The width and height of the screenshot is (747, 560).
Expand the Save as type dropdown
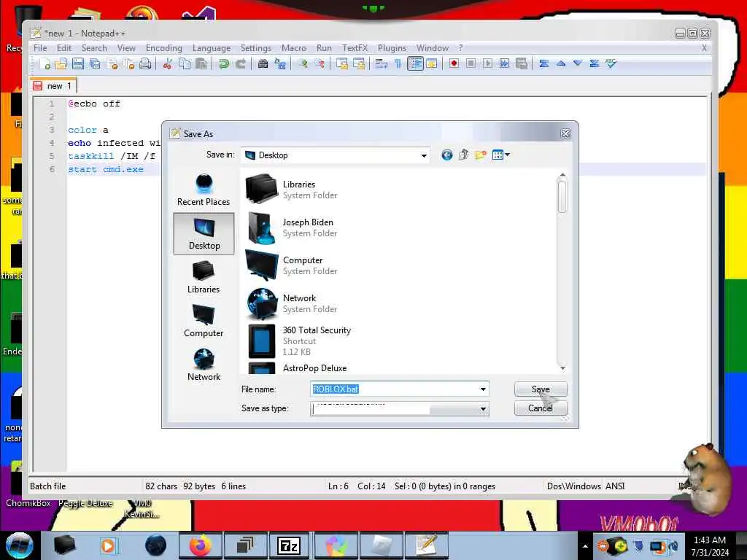point(483,409)
